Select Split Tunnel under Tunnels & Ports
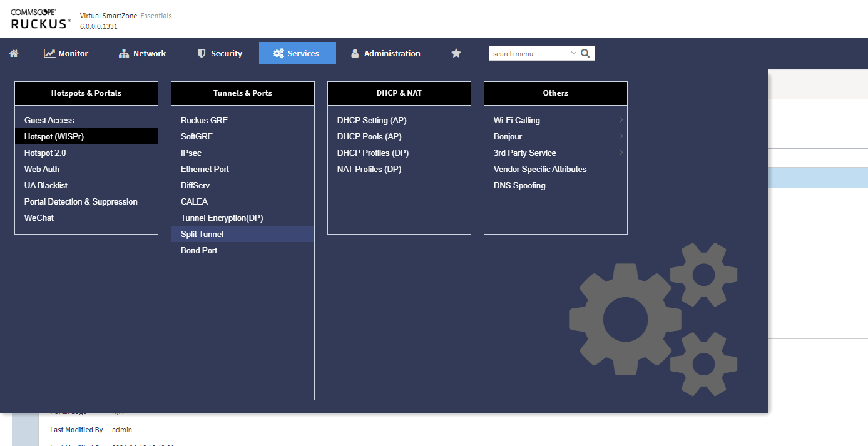 [202, 234]
